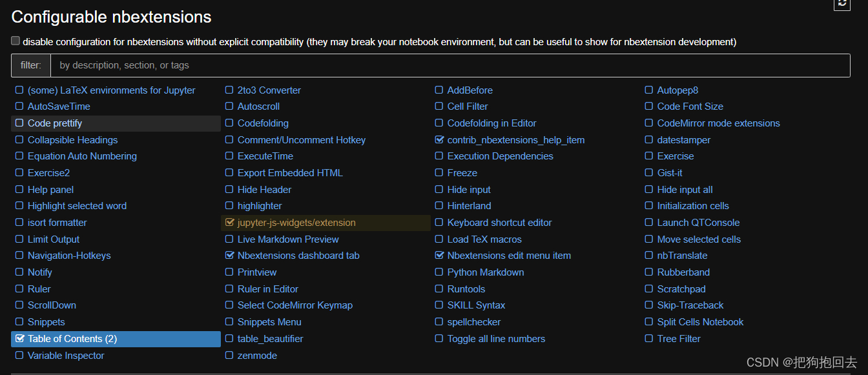Uncheck Table of Contents (2) checkbox
This screenshot has height=375, width=868.
(x=19, y=339)
